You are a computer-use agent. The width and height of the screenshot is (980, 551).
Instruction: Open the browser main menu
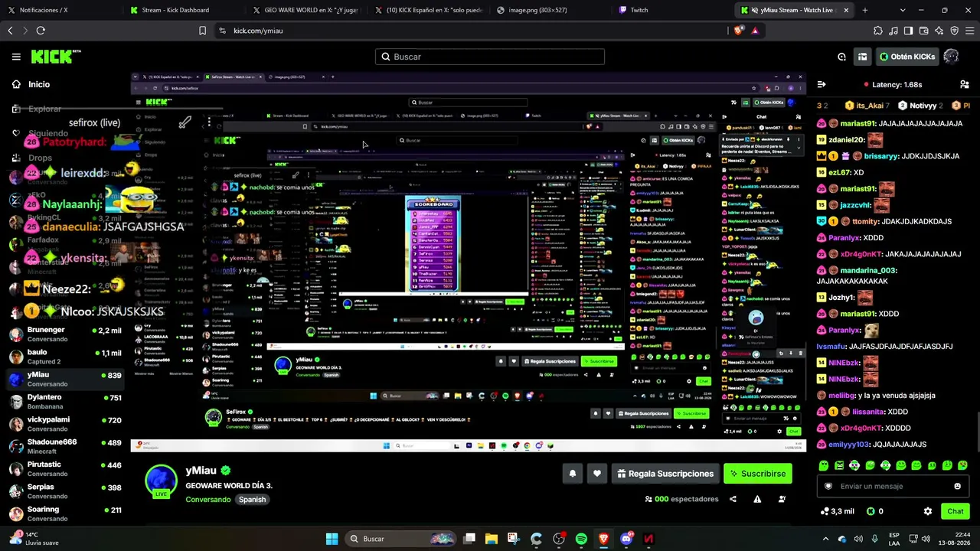[x=969, y=31]
